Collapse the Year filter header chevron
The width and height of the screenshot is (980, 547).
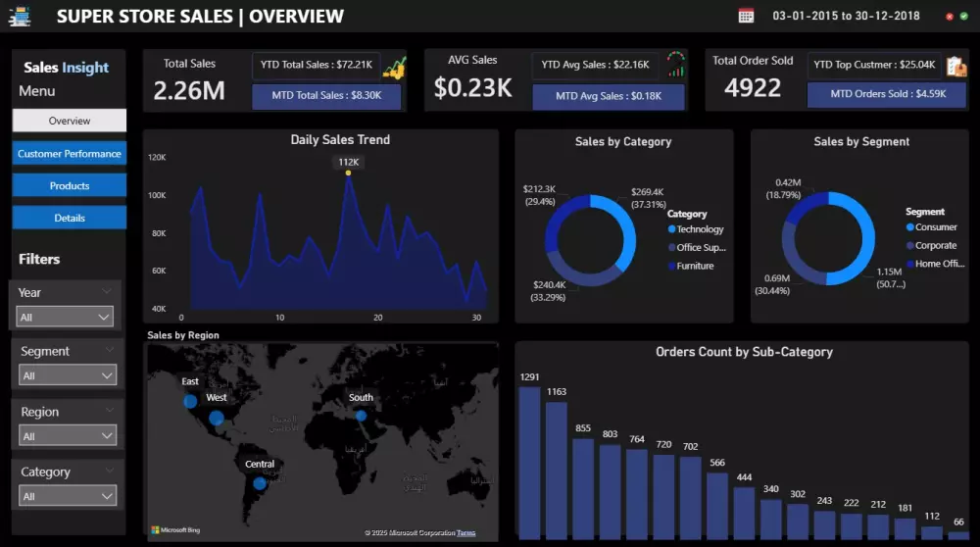[106, 291]
